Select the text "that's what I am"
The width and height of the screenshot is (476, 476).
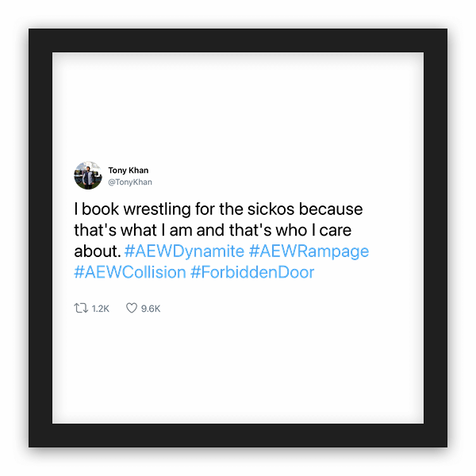tap(133, 230)
